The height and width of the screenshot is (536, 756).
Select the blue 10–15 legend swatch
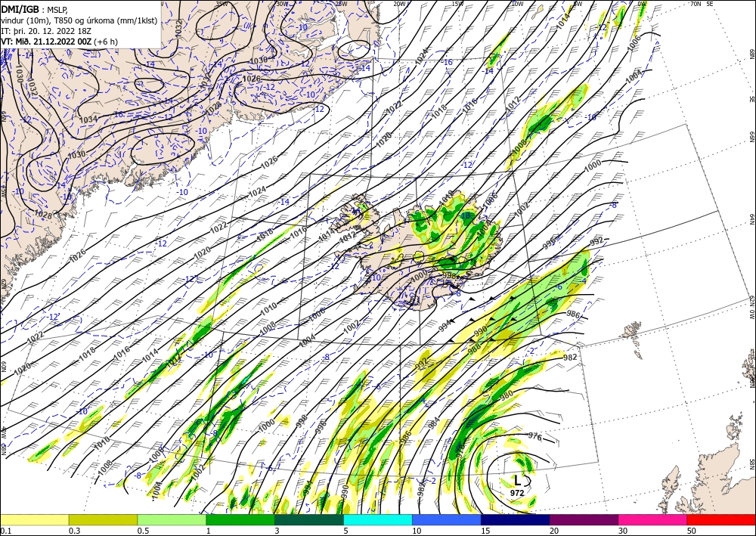tap(447, 519)
